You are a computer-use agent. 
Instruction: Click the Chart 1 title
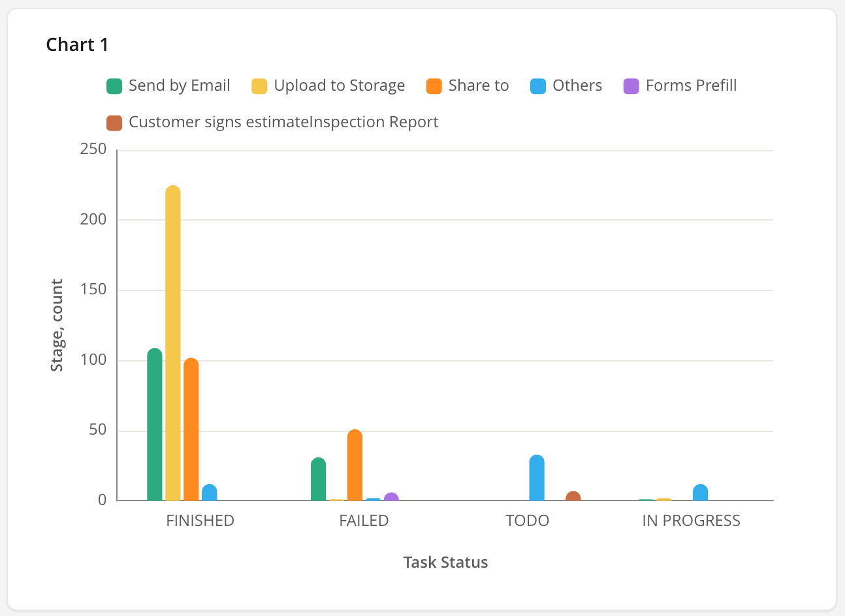[x=77, y=45]
